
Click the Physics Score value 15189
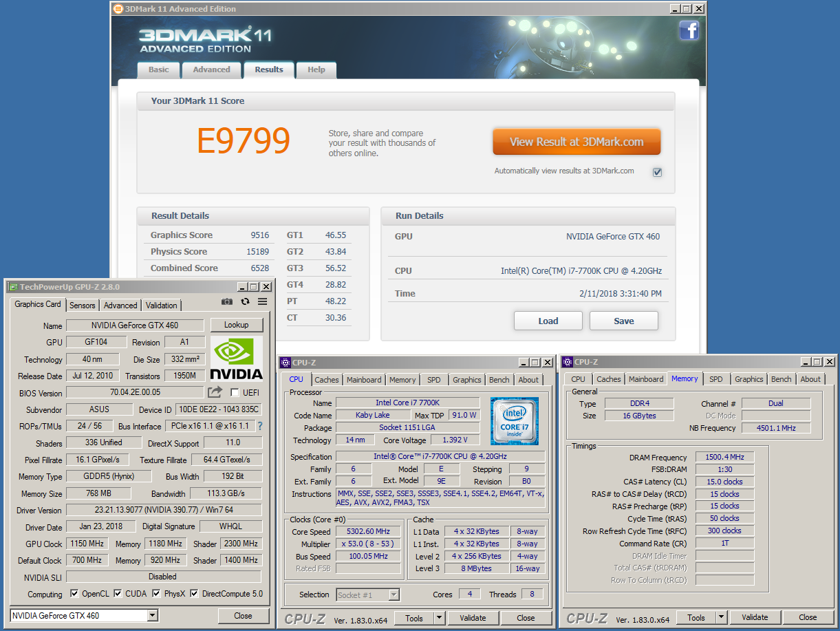pyautogui.click(x=257, y=251)
